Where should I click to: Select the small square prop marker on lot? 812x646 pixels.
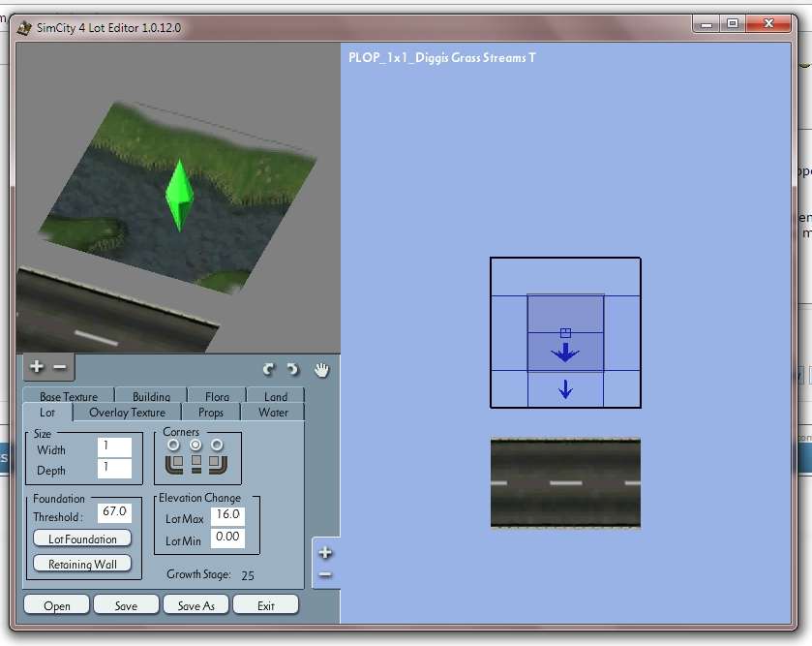coord(565,333)
